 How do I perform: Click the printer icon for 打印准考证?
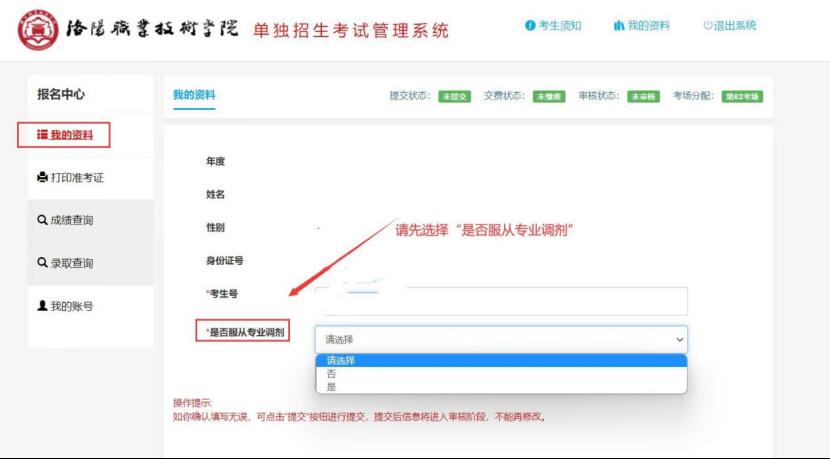click(42, 178)
